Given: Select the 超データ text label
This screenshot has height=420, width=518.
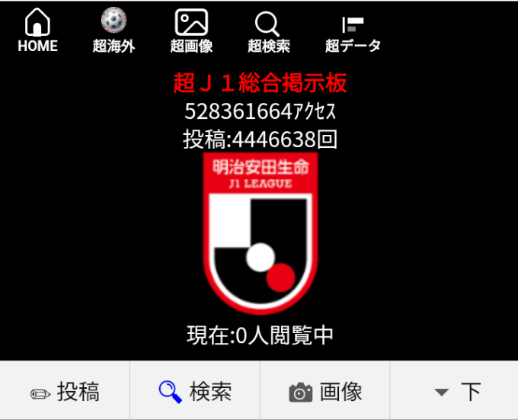Looking at the screenshot, I should [353, 46].
